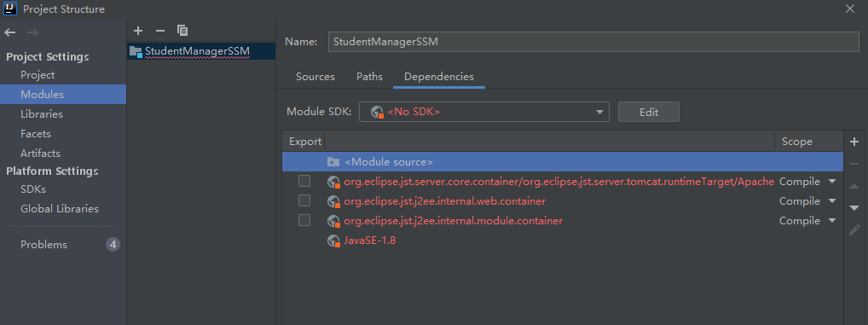
Task: Remove selected module with minus icon
Action: click(160, 31)
